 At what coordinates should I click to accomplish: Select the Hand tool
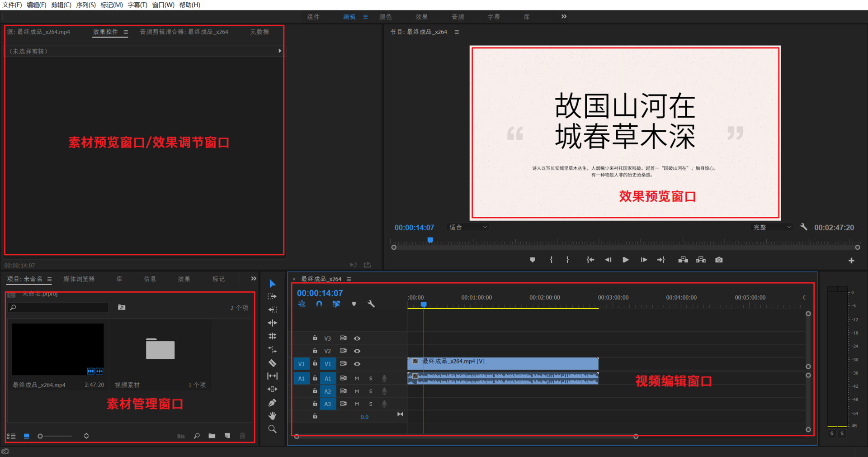tap(272, 416)
